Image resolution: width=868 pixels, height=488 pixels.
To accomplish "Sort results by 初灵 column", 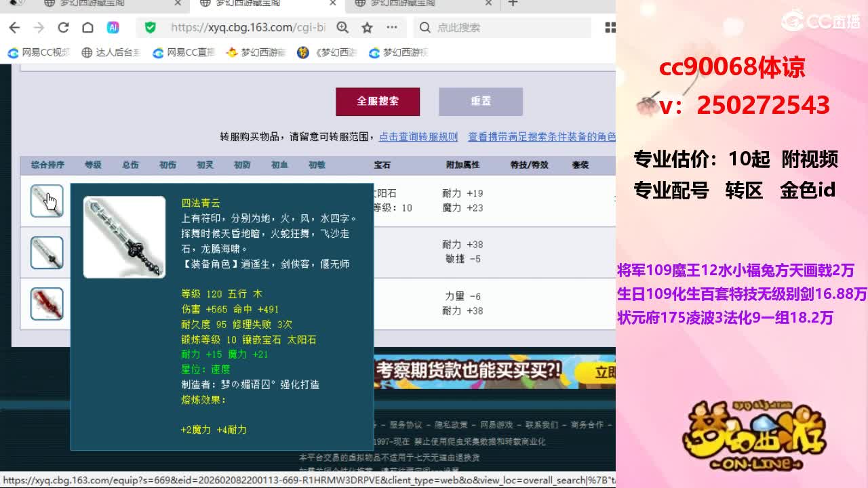I will click(x=205, y=165).
